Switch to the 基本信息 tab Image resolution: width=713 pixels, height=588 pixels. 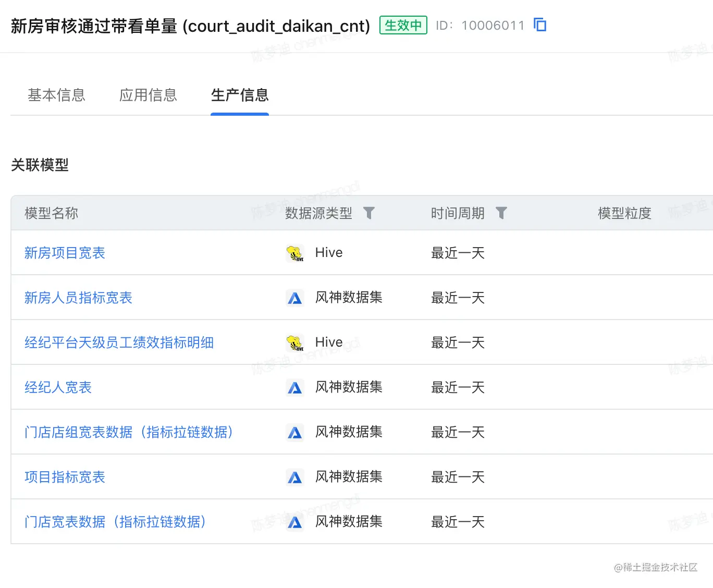coord(56,95)
